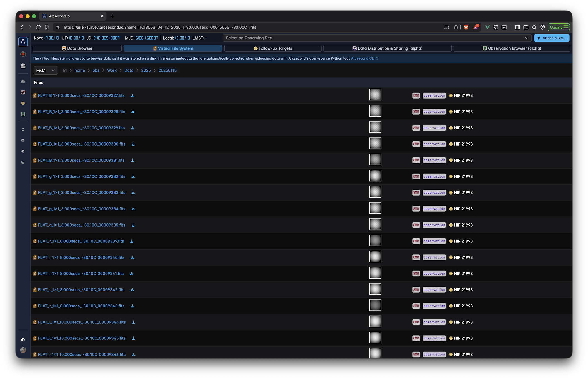Download FLAT_i file ending 00009346.fits
The image size is (588, 379).
tap(133, 355)
